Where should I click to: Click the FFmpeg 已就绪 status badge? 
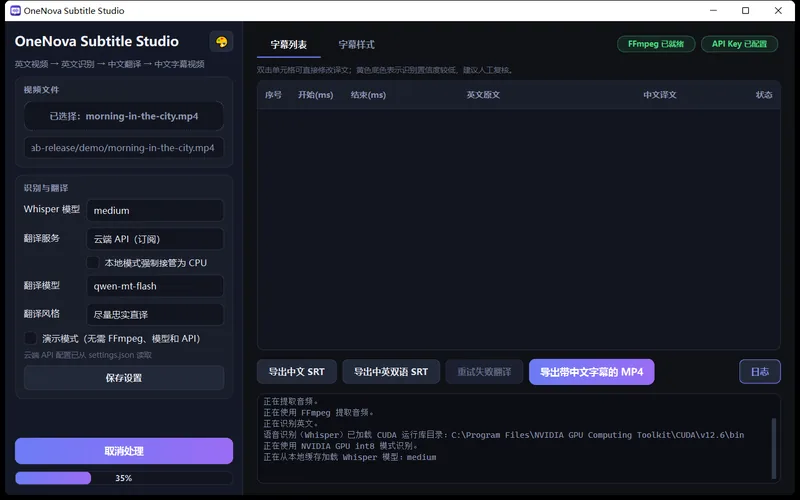pyautogui.click(x=656, y=44)
